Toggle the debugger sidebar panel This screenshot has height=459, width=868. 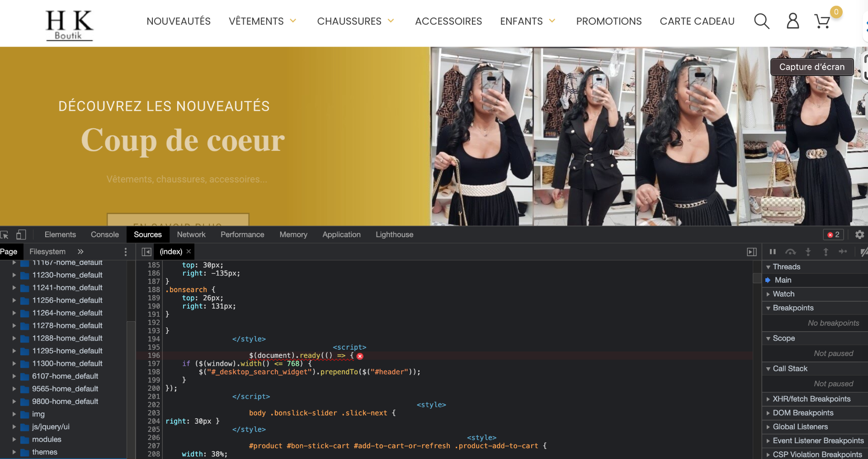pos(752,252)
